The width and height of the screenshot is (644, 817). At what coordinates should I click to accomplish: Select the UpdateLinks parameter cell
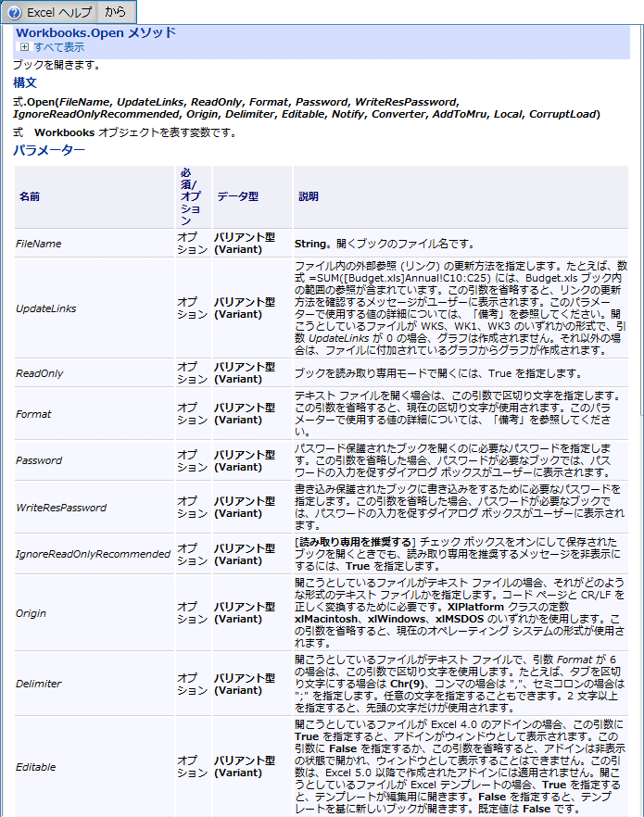click(x=95, y=308)
